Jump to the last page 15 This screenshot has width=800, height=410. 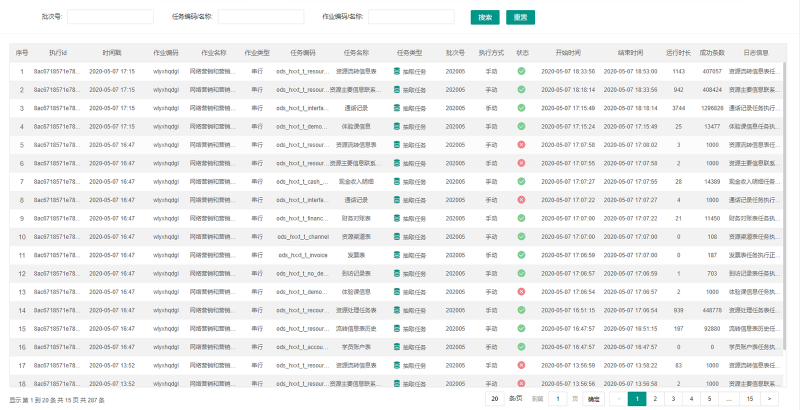click(x=749, y=399)
